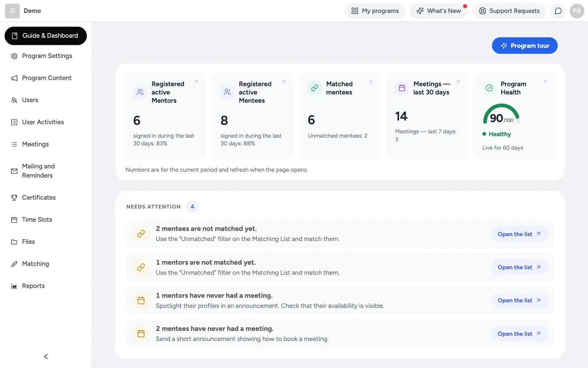Open arrow icon on Registered active Mentors card
This screenshot has height=368, width=588.
click(x=196, y=82)
